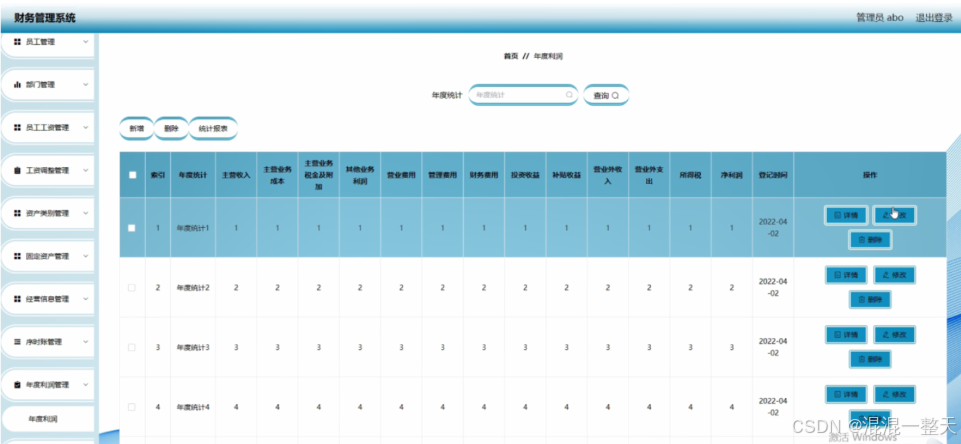The image size is (961, 444).
Task: Click the 管理费用 column header
Action: (442, 175)
